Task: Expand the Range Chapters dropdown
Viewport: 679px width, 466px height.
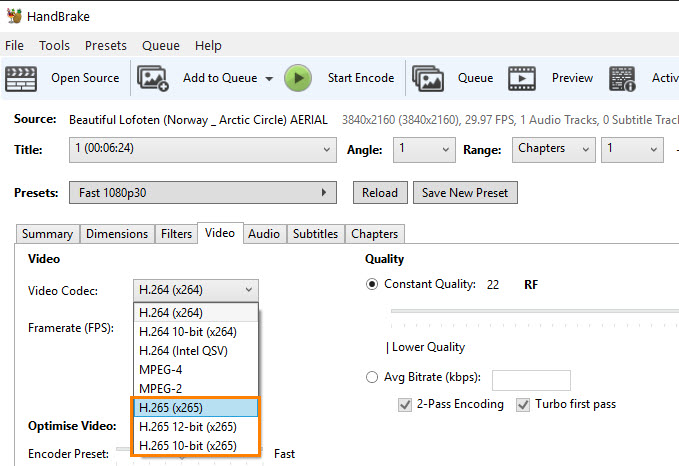Action: click(553, 150)
